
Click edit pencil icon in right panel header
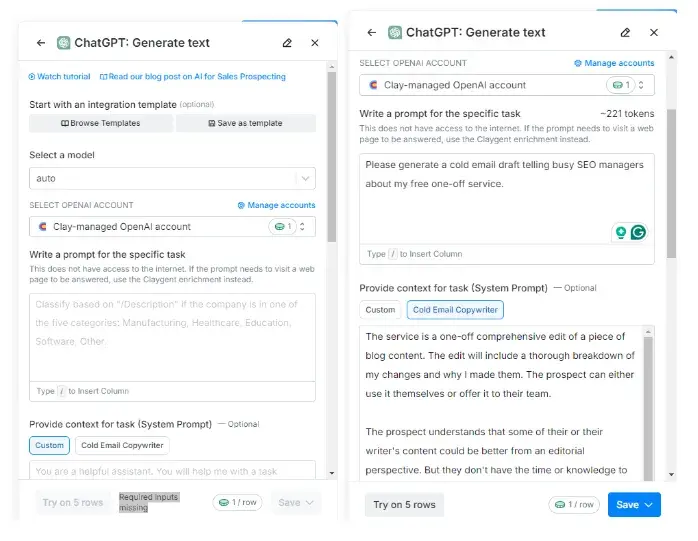pos(625,32)
